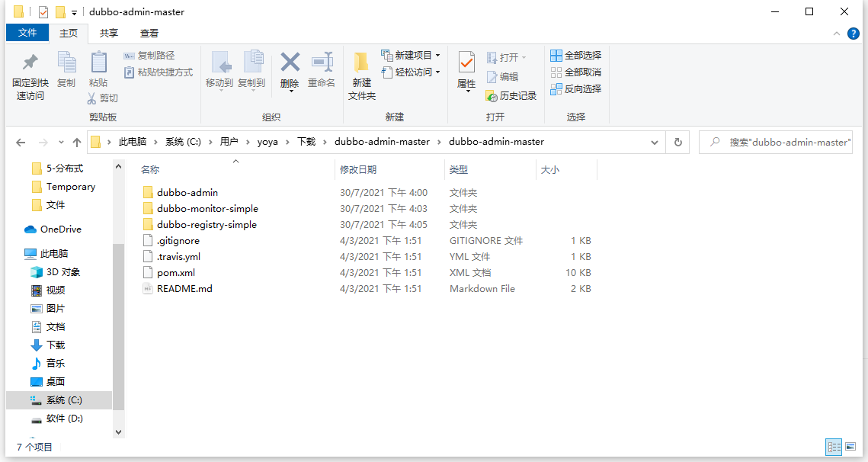Viewport: 868px width, 462px height.
Task: Click Paste shortcut (粘贴快捷方式)
Action: click(x=159, y=72)
